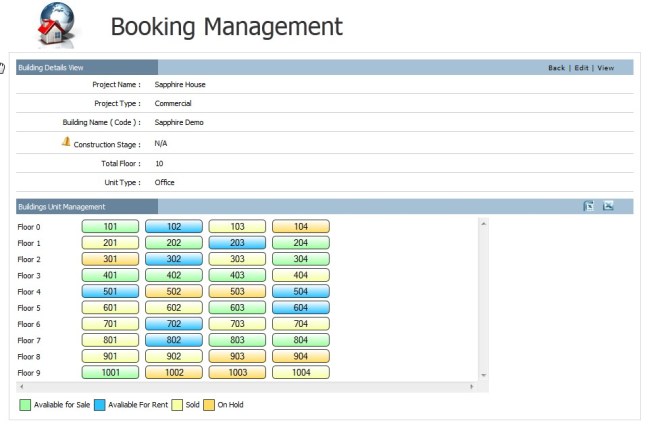The width and height of the screenshot is (649, 429).
Task: Click the green Available for Sale legend swatch
Action: (x=25, y=405)
